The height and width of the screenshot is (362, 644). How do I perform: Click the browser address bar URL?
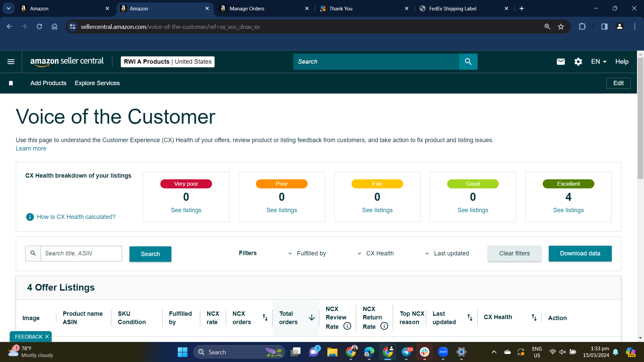[170, 27]
